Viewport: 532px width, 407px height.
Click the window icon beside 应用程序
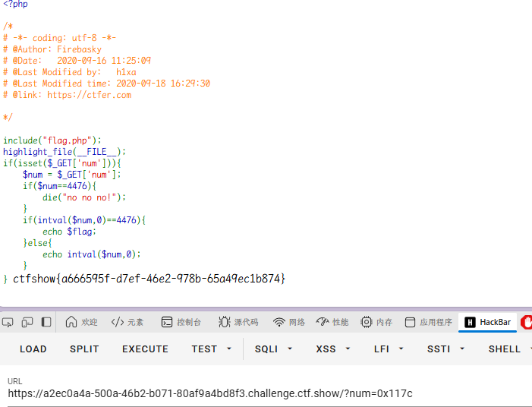coord(410,322)
